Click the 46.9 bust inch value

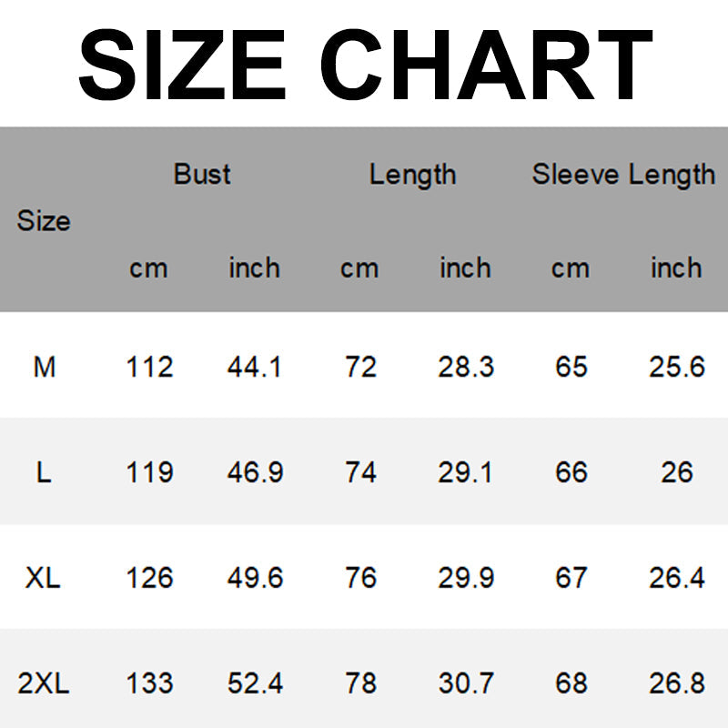point(255,472)
